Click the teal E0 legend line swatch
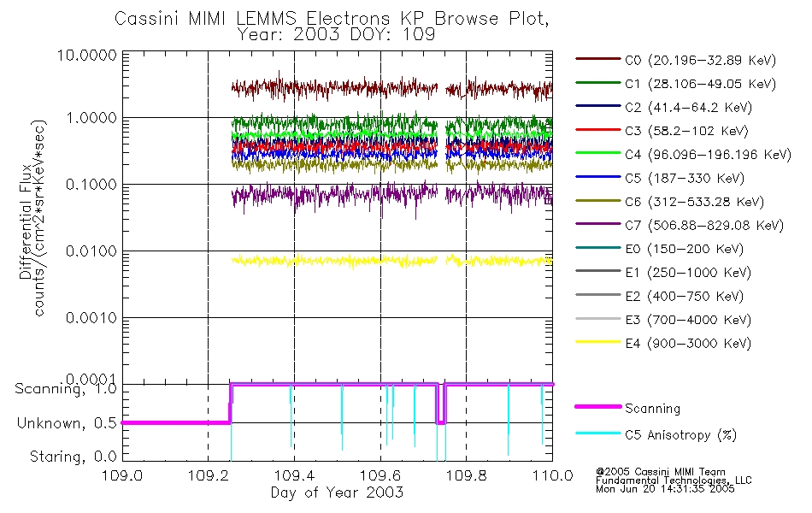This screenshot has width=812, height=513. [597, 248]
